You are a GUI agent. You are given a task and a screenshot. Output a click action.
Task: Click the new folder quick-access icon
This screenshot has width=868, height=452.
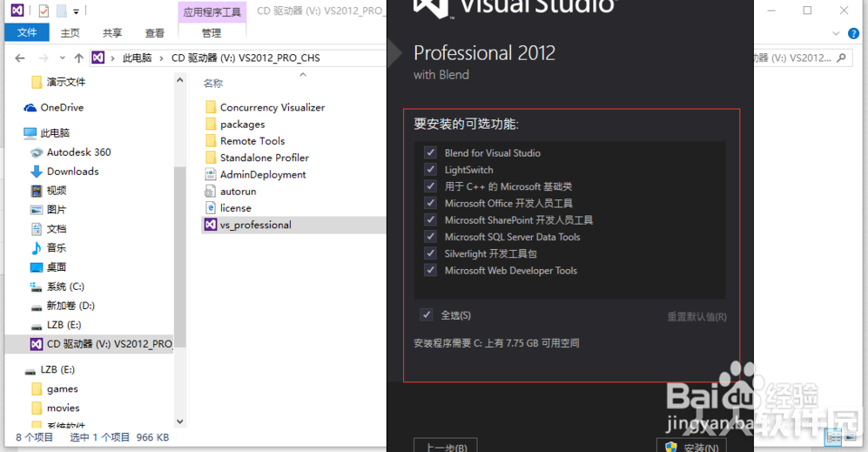61,10
